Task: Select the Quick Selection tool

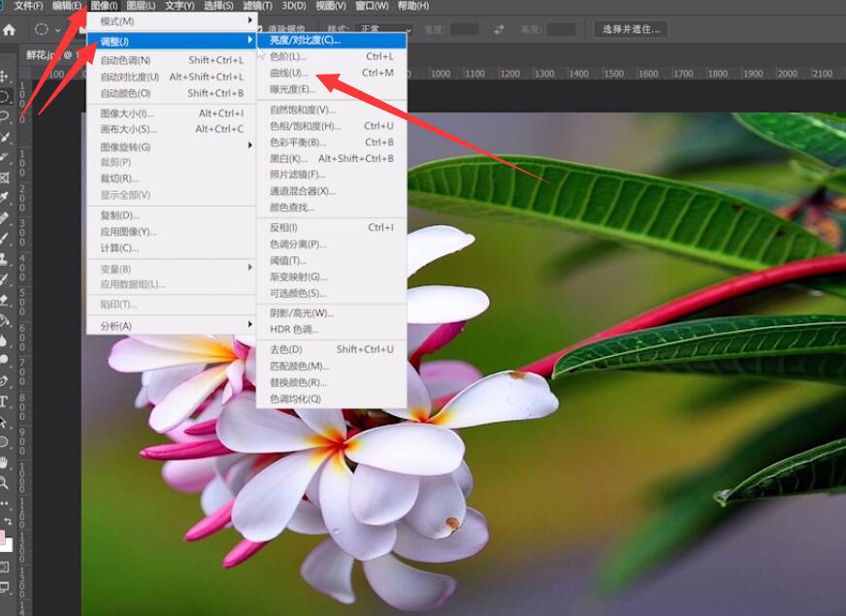Action: 4,137
